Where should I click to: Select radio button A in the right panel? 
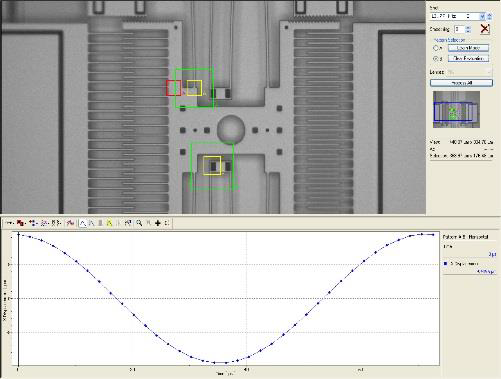(436, 48)
